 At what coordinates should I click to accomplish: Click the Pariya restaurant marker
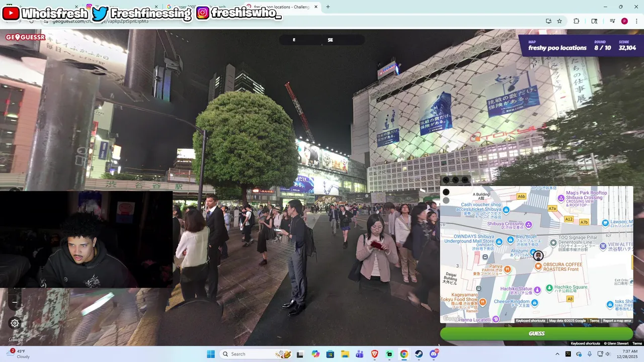[507, 269]
